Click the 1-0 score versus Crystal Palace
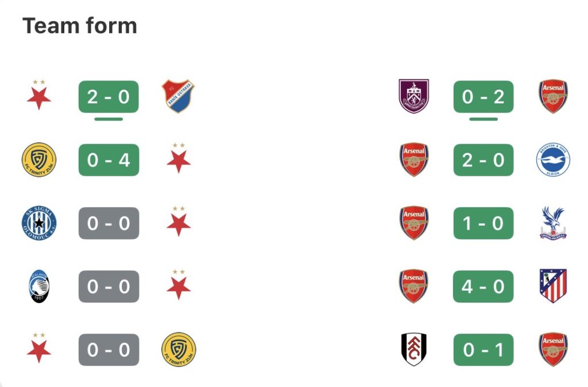 pyautogui.click(x=483, y=223)
